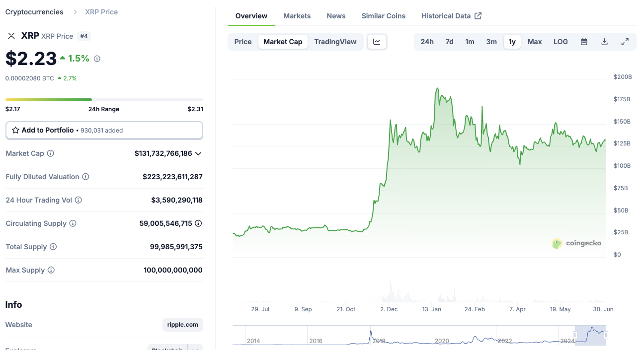The height and width of the screenshot is (350, 644).
Task: Set chart range to 1m
Action: [470, 42]
